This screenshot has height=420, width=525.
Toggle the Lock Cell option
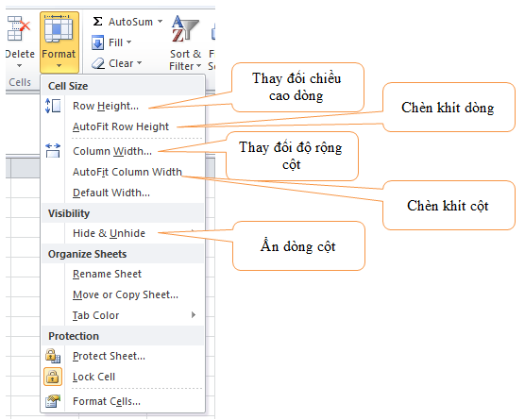[x=124, y=377]
